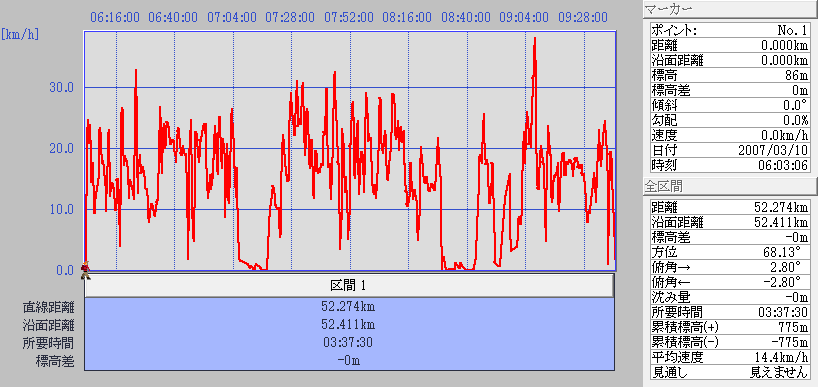818x387 pixels.
Task: Click the 沿面距離 0.000km marker row
Action: coord(730,61)
